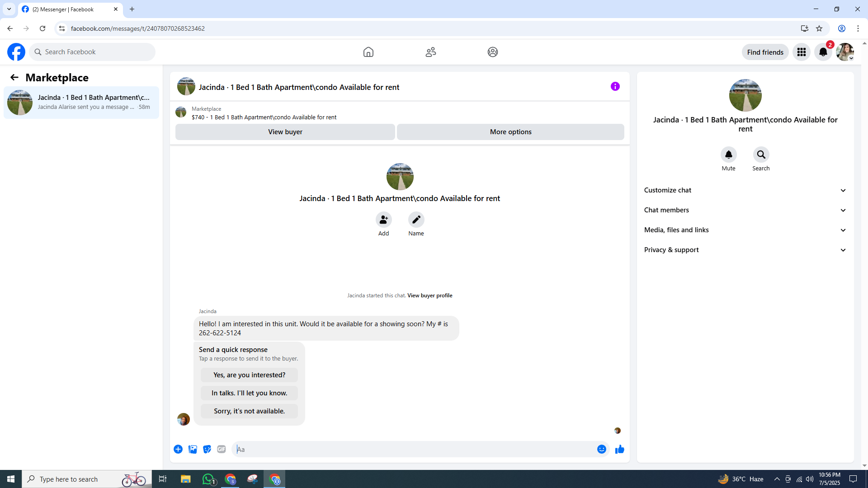868x488 pixels.
Task: Open the Friends tab in top navigation
Action: [x=430, y=52]
